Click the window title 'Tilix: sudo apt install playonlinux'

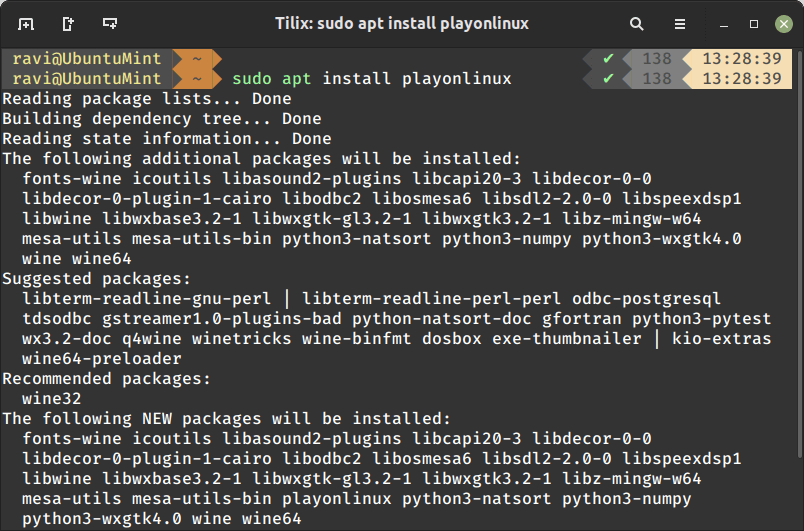401,24
